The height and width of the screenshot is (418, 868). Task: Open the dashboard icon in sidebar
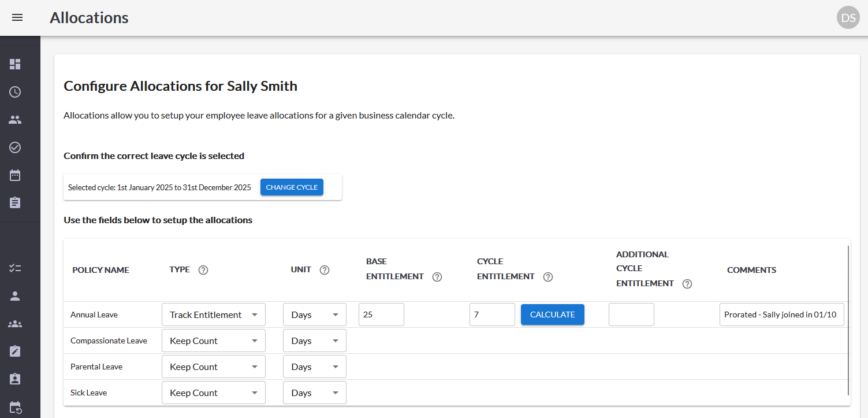(15, 64)
